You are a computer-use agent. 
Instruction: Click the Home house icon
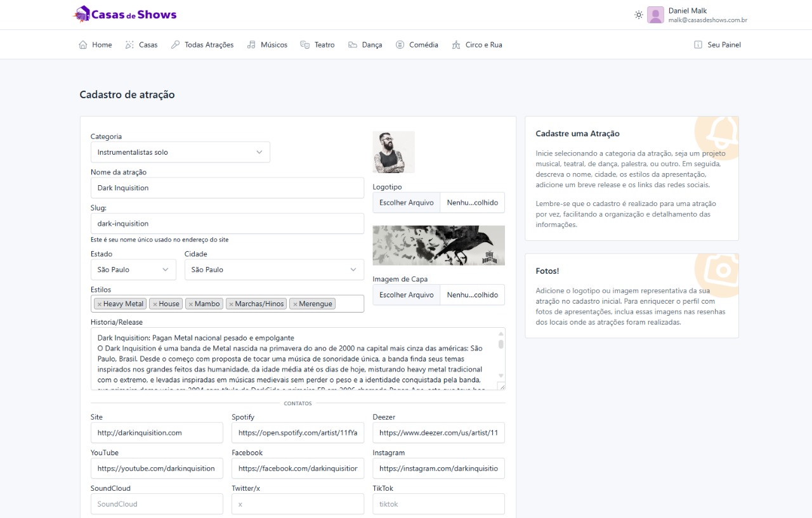pyautogui.click(x=83, y=44)
